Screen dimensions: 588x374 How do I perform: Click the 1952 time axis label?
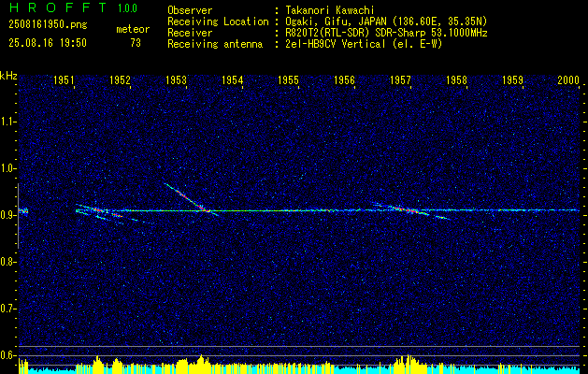120,79
